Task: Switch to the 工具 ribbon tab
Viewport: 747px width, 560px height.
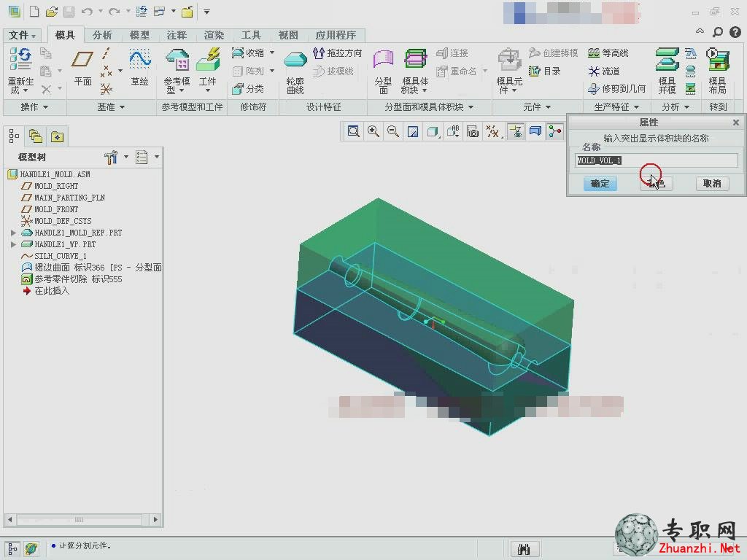Action: pos(251,35)
